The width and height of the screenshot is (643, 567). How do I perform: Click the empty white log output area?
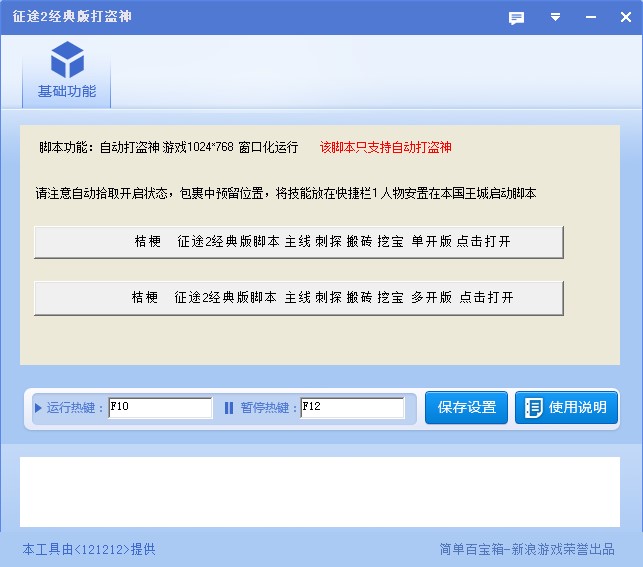tap(320, 492)
